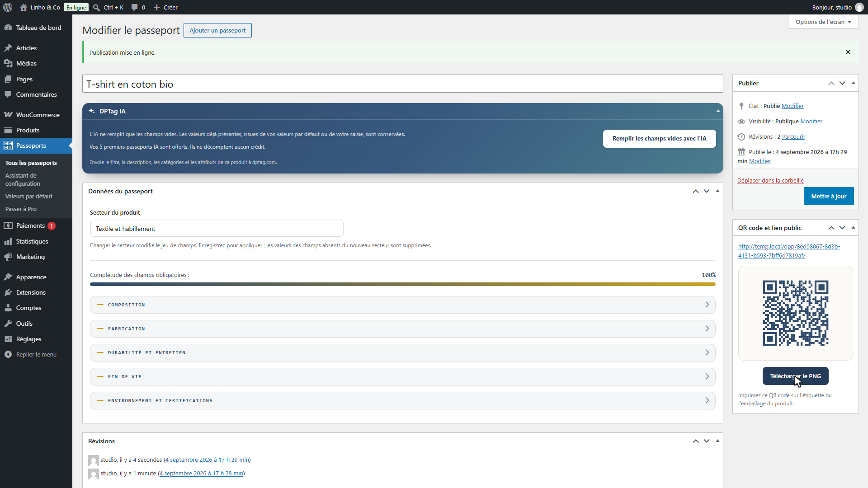Open the public passport URL link

click(x=789, y=251)
